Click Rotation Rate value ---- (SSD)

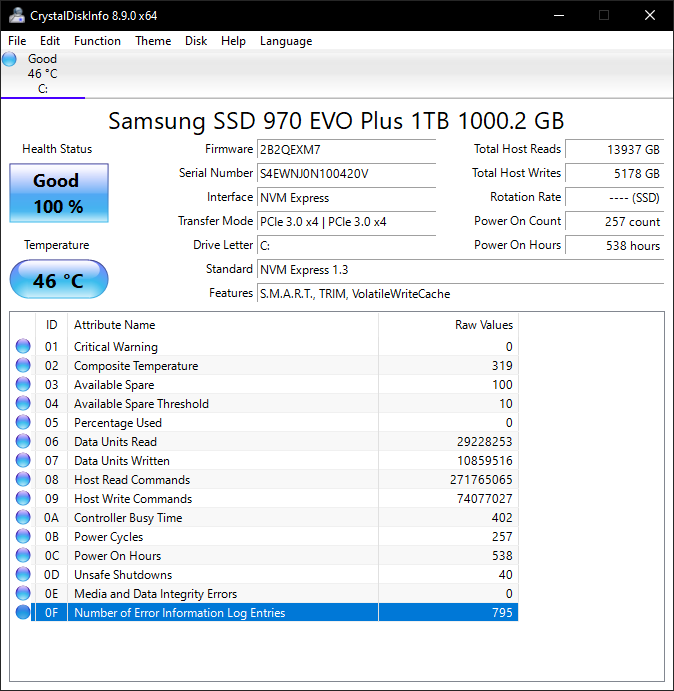click(x=614, y=197)
